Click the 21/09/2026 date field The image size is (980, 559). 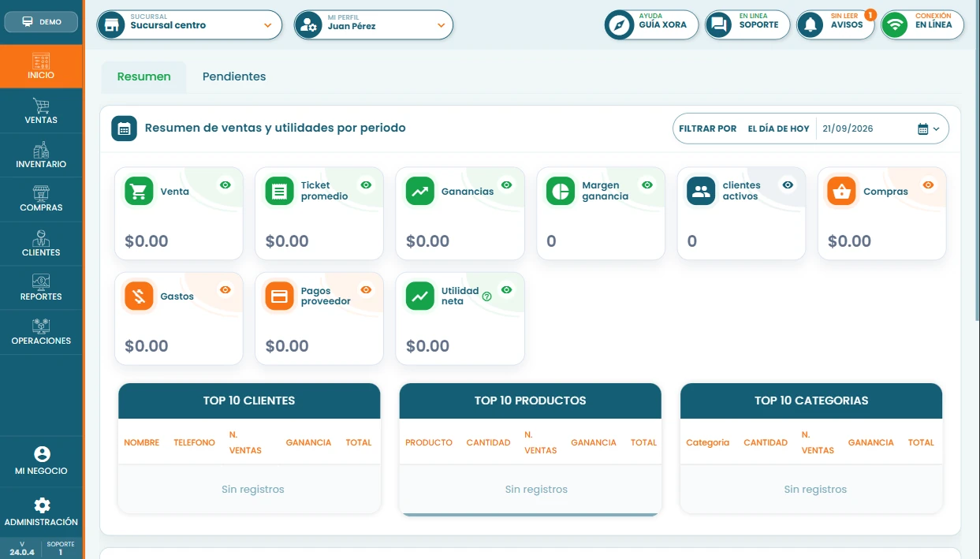[x=848, y=129]
